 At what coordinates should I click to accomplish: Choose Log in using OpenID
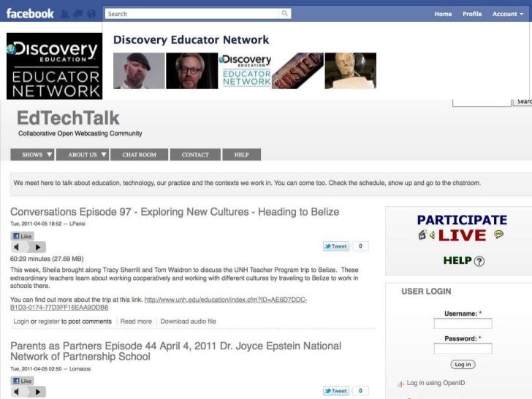tap(436, 383)
